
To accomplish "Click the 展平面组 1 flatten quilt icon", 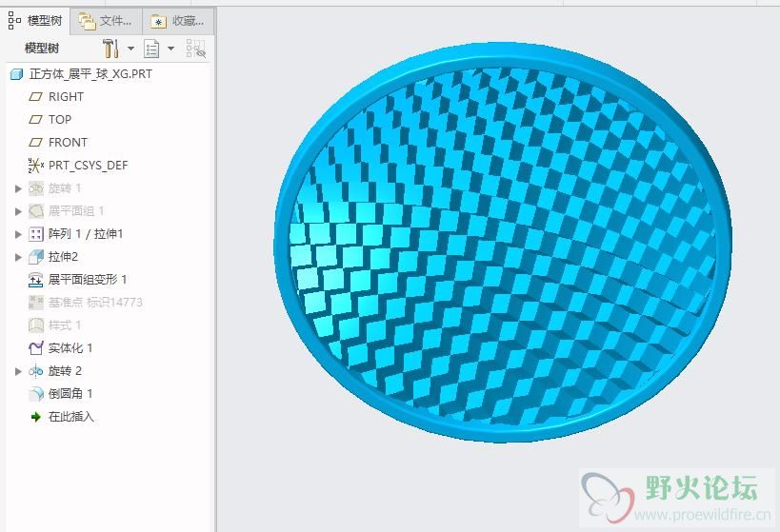I will coord(36,211).
